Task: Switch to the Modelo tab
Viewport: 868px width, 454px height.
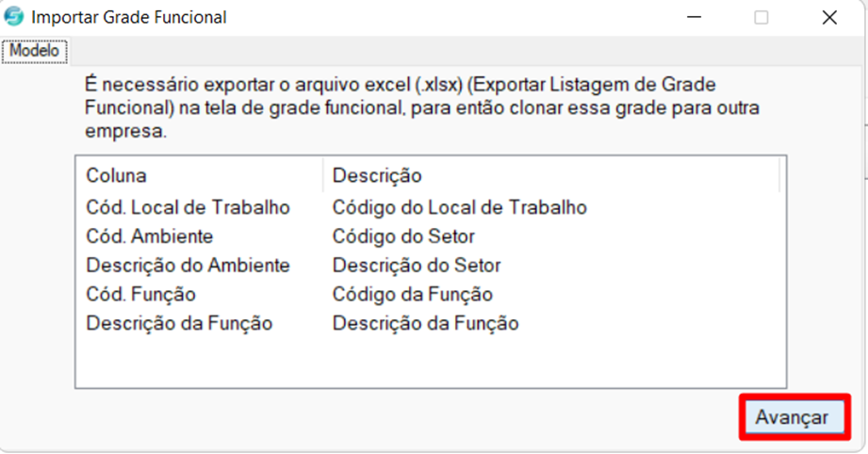Action: [34, 51]
